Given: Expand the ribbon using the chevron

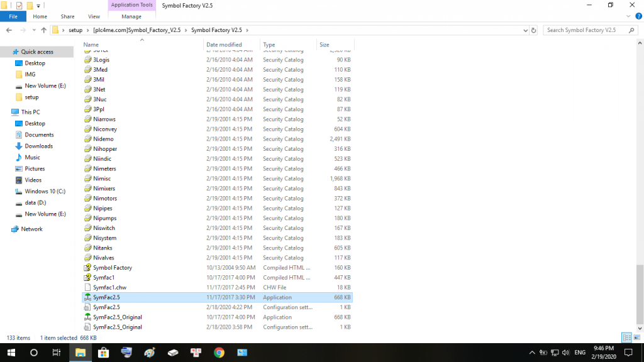Looking at the screenshot, I should [628, 16].
